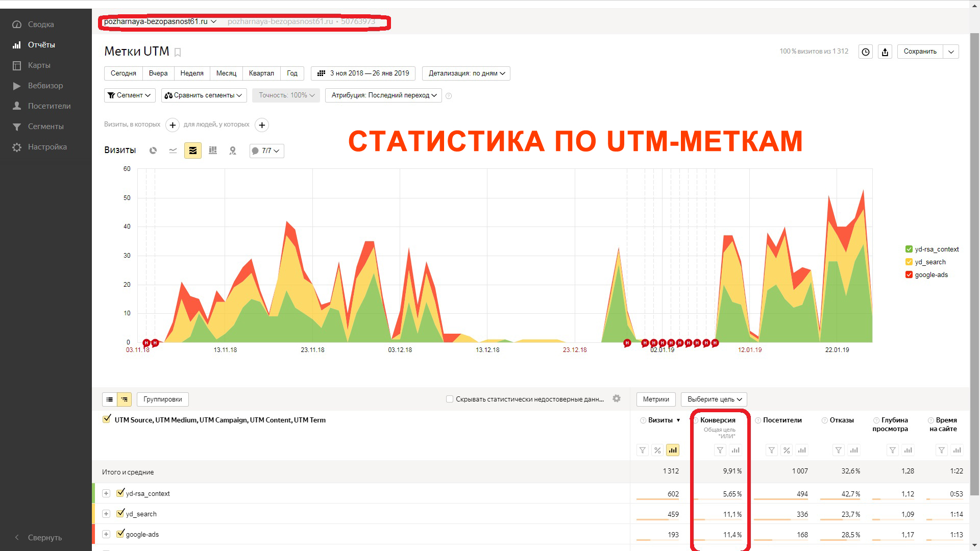Select the Месяц period
This screenshot has width=980, height=551.
tap(226, 73)
